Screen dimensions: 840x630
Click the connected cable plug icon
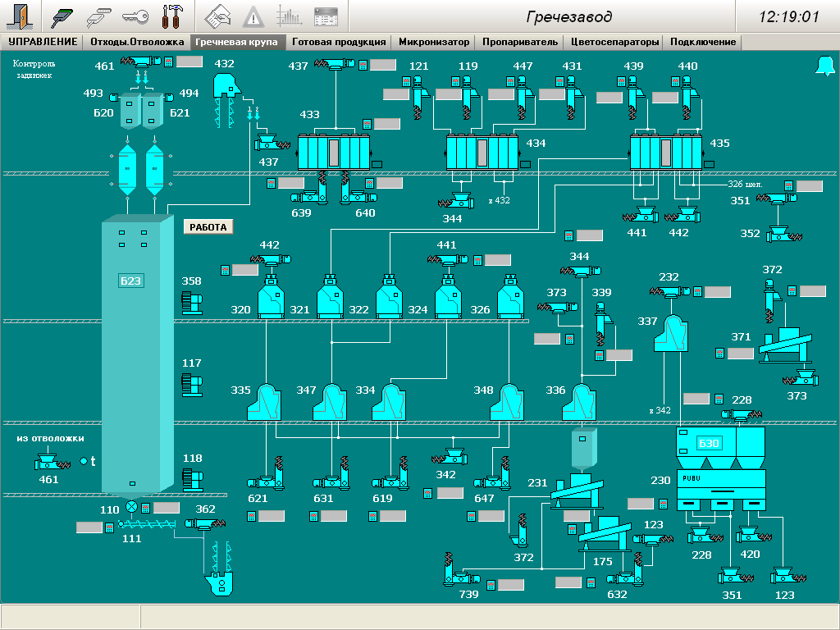63,16
